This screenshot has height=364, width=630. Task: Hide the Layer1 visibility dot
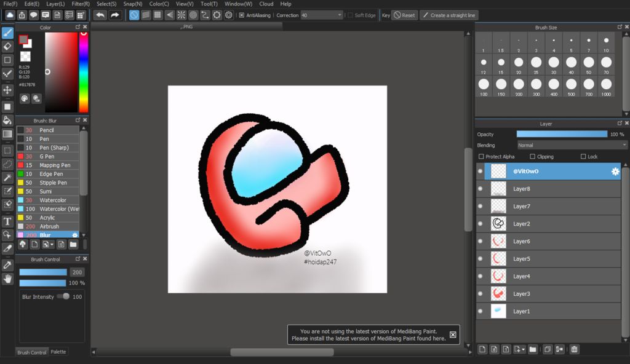click(x=480, y=311)
